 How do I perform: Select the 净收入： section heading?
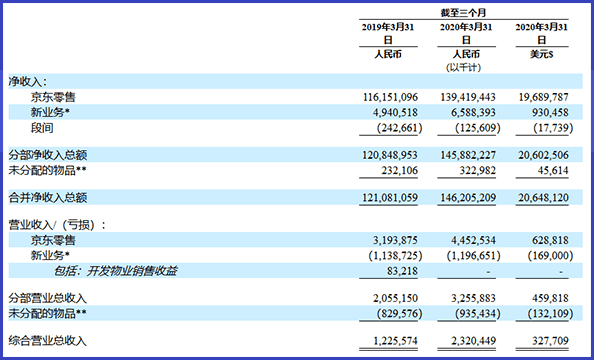(x=28, y=82)
